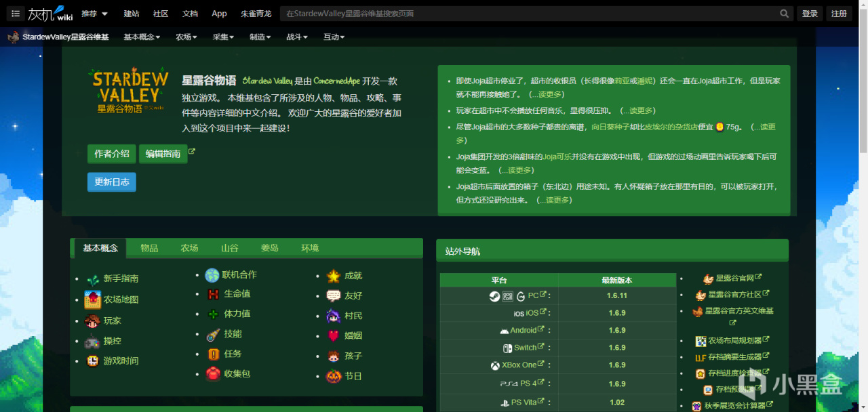This screenshot has width=868, height=412.
Task: Switch to the 山谷 tab
Action: point(229,248)
